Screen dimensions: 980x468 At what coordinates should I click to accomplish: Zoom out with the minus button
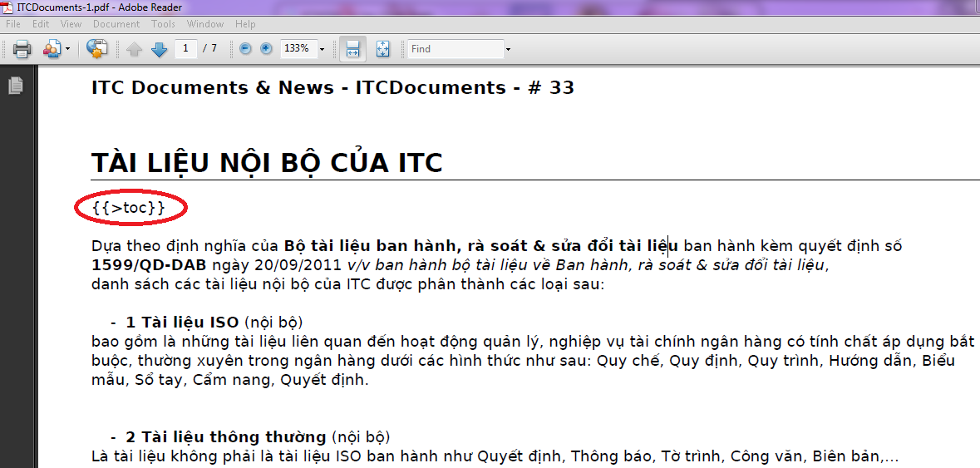(x=246, y=49)
